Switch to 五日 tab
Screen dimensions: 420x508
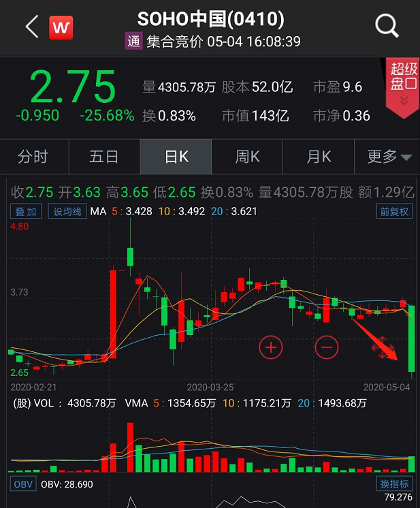104,157
